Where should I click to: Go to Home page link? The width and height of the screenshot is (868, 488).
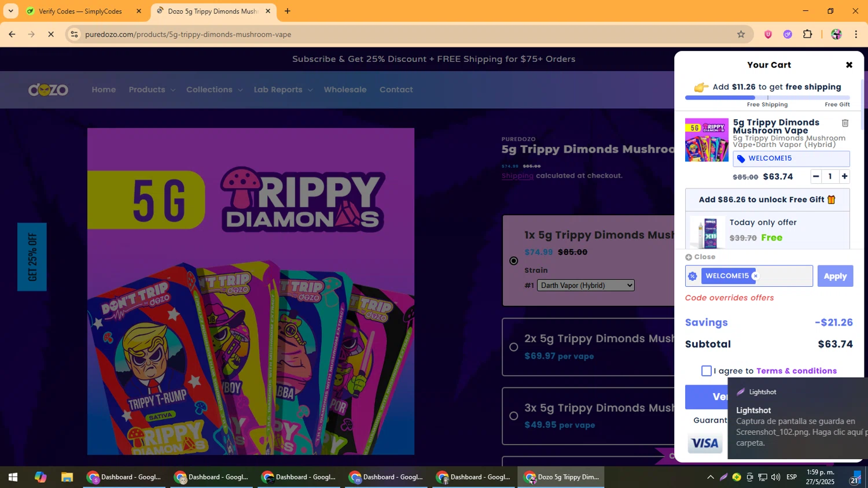[x=104, y=90]
